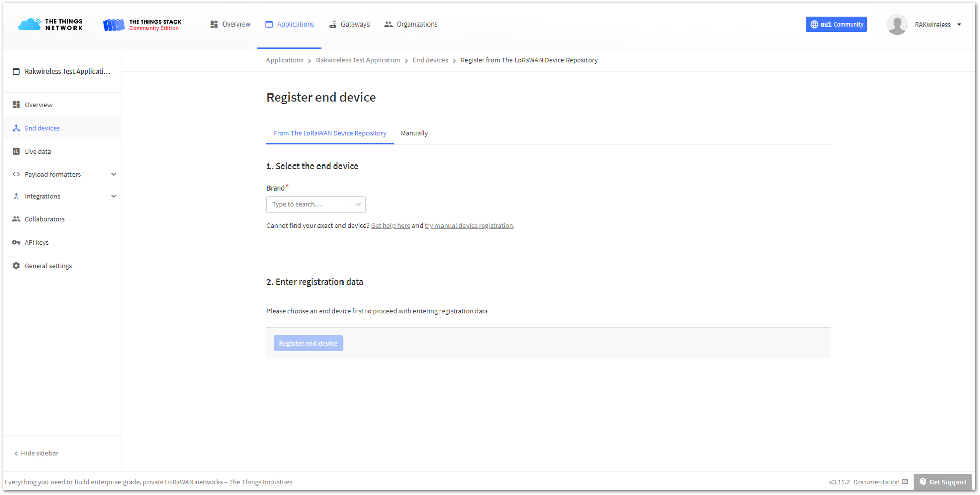Click the user avatar picture
This screenshot has width=980, height=495.
[897, 25]
